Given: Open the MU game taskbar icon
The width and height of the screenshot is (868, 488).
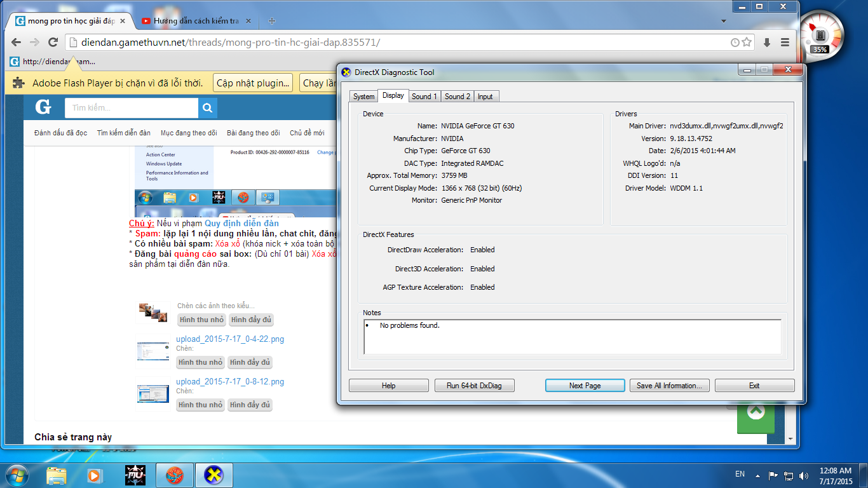Looking at the screenshot, I should point(135,475).
